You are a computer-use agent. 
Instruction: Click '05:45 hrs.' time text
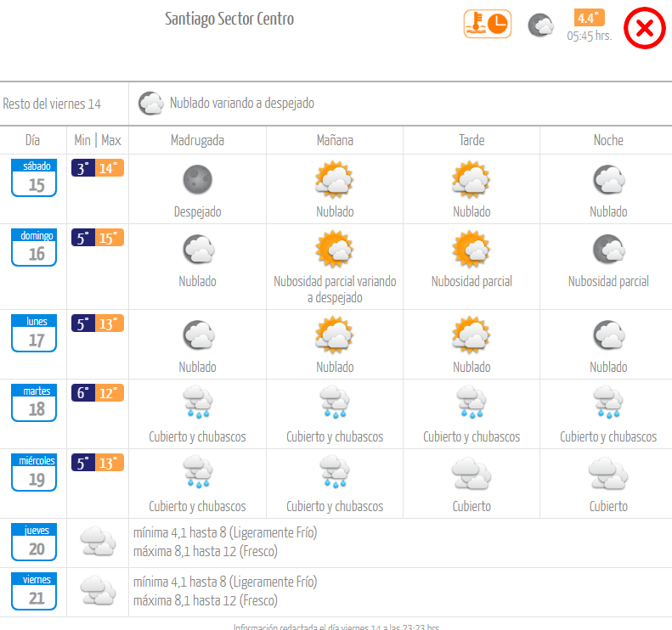[590, 36]
